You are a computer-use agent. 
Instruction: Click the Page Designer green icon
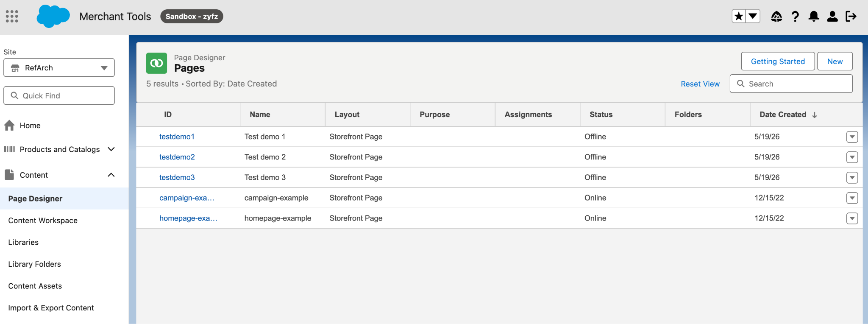point(156,63)
